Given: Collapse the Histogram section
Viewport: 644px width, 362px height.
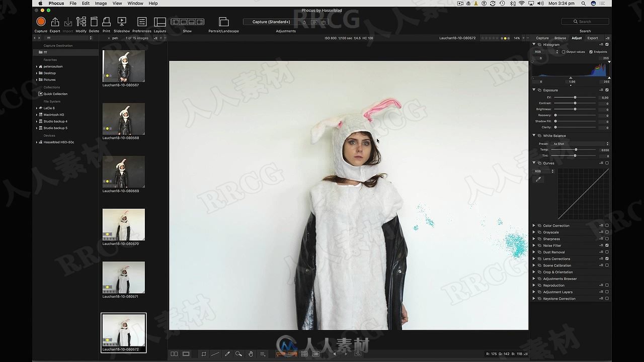Looking at the screenshot, I should click(534, 44).
